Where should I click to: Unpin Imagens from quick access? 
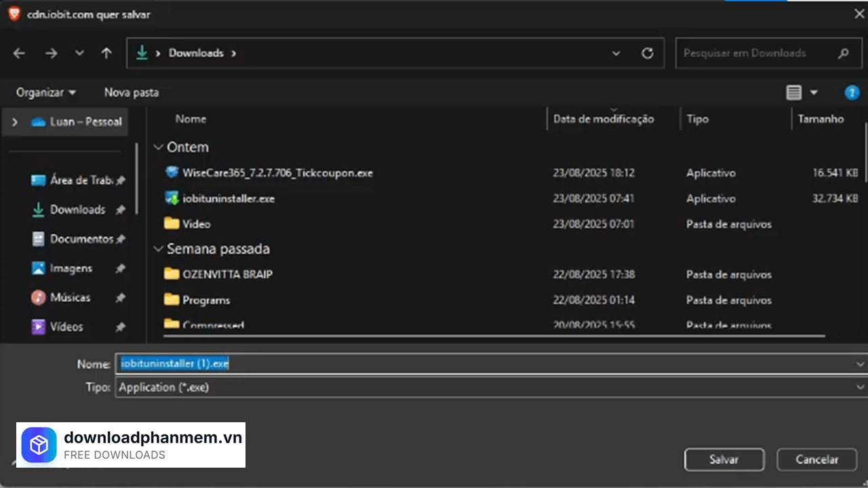tap(120, 268)
